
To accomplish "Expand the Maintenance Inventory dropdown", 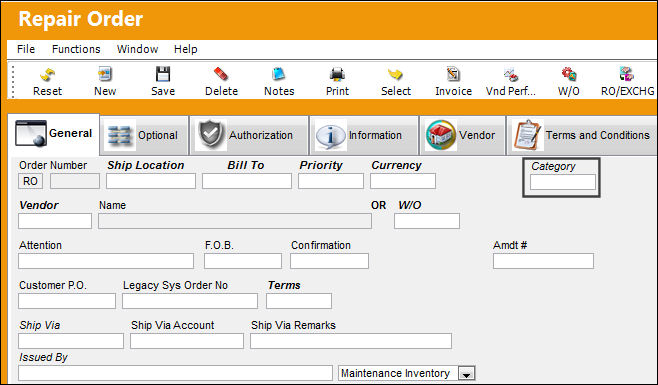I will pyautogui.click(x=467, y=373).
